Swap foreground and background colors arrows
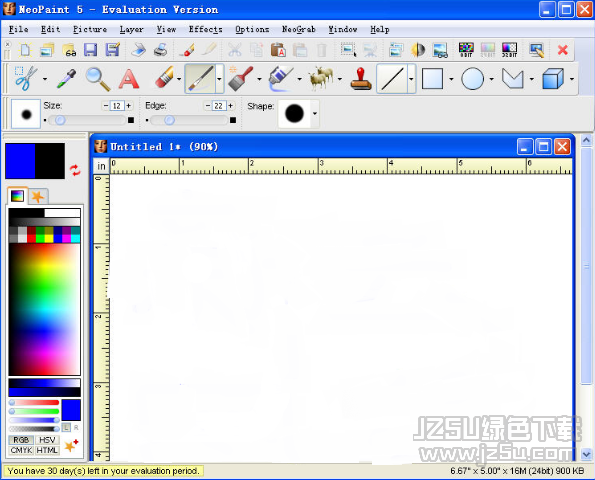 (75, 170)
